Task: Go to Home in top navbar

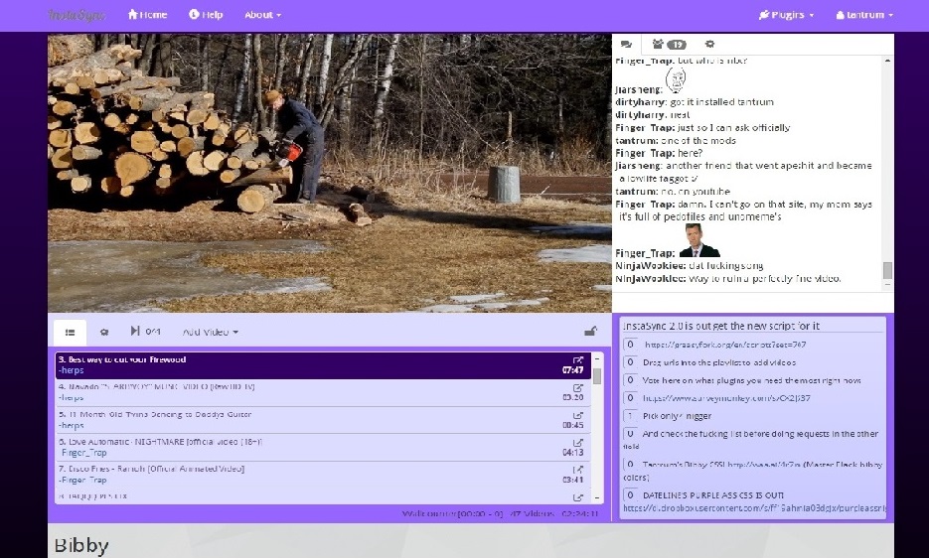Action: click(x=147, y=15)
